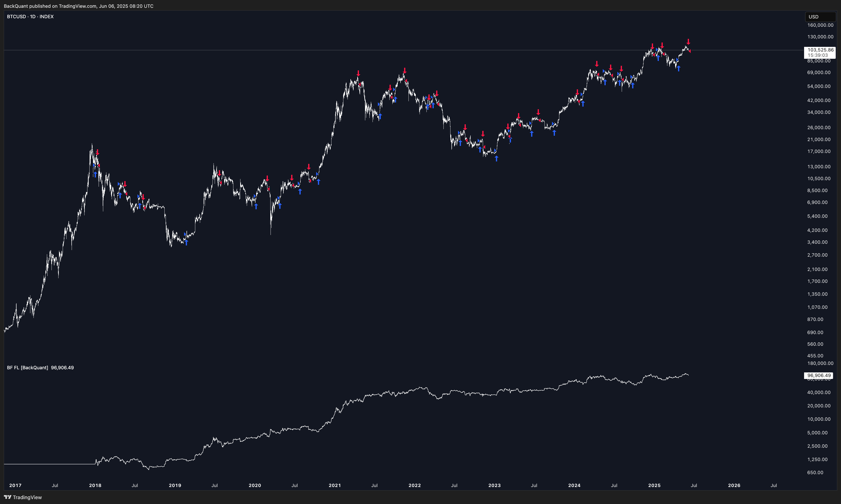Click the current price label 103,525.86

pyautogui.click(x=821, y=50)
